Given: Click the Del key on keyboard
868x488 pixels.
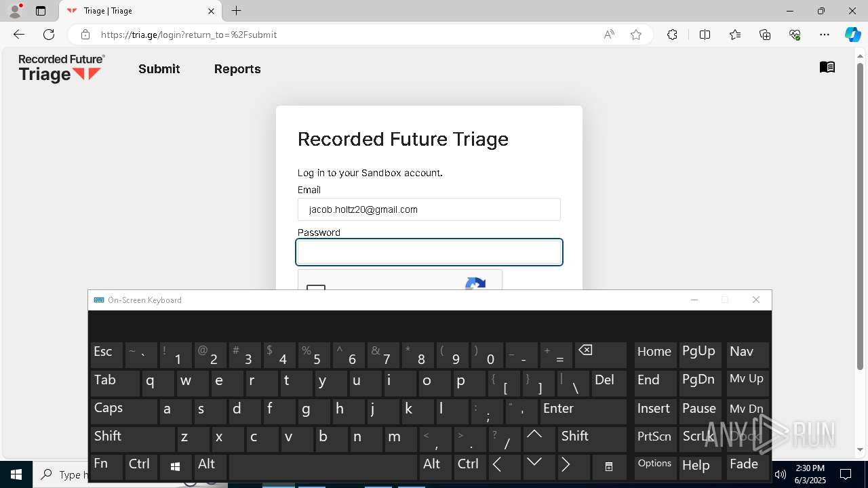Looking at the screenshot, I should (609, 383).
